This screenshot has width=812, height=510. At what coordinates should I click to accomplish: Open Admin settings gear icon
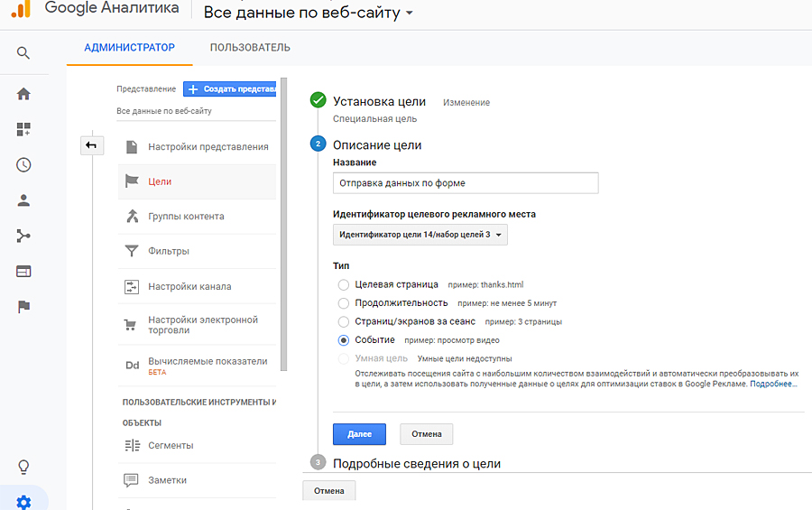tap(23, 502)
